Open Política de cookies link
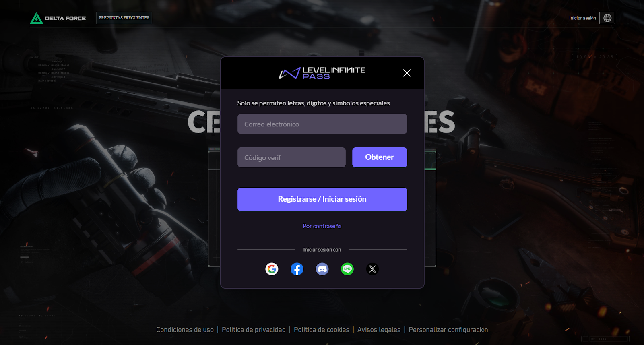 point(322,330)
